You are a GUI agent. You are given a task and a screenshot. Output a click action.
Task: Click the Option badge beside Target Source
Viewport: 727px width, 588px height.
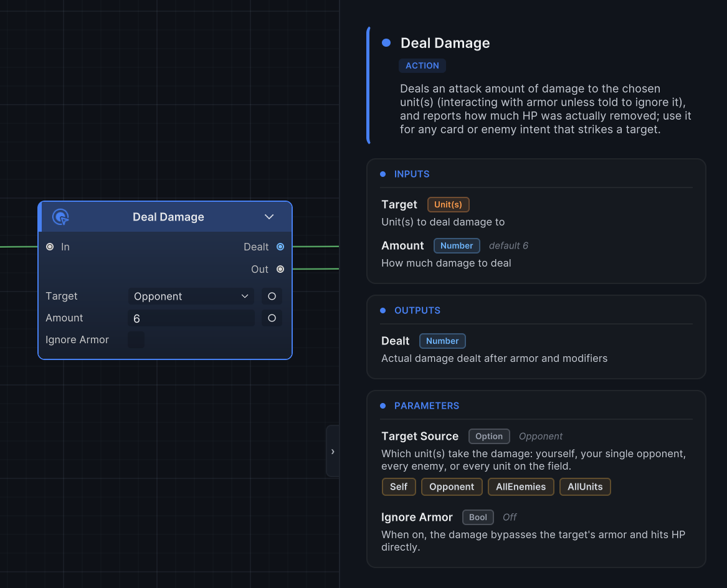point(488,437)
